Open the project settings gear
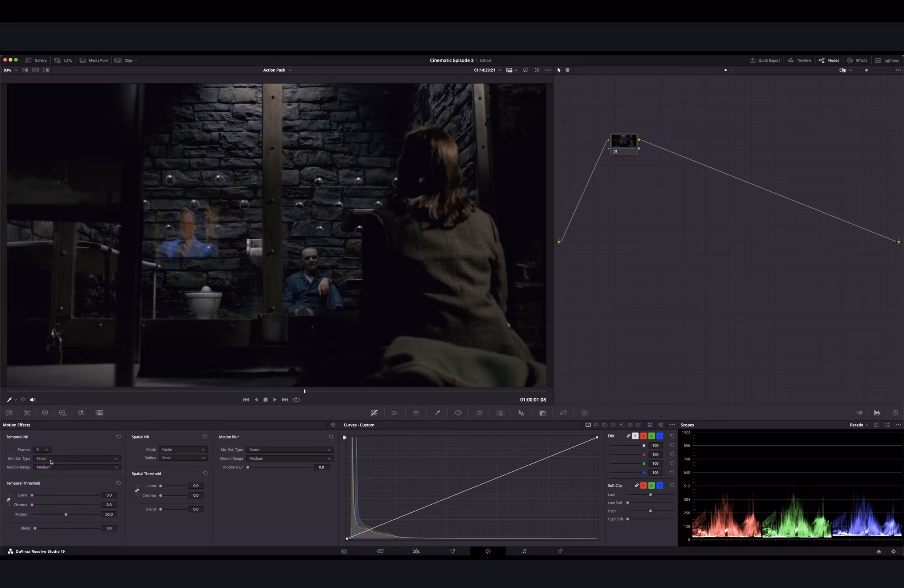The image size is (904, 588). 893,551
